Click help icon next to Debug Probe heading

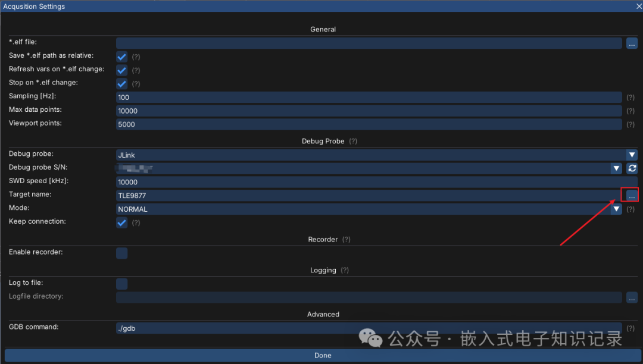coord(352,142)
